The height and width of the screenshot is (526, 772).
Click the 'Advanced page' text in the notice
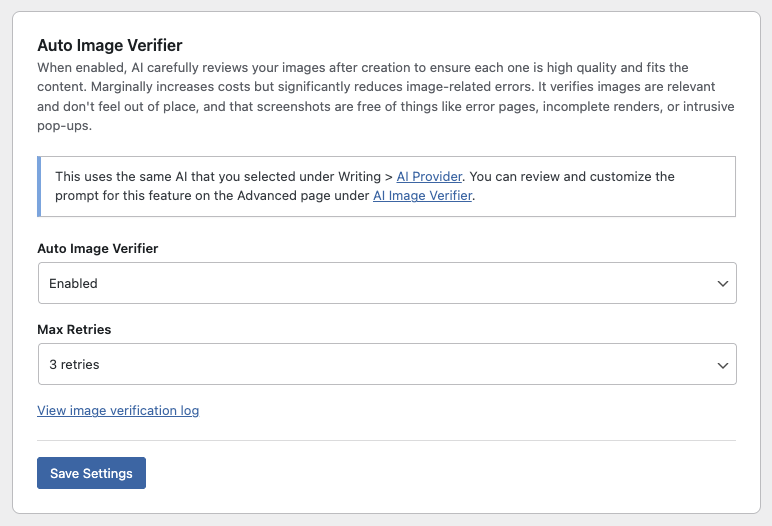tap(281, 196)
